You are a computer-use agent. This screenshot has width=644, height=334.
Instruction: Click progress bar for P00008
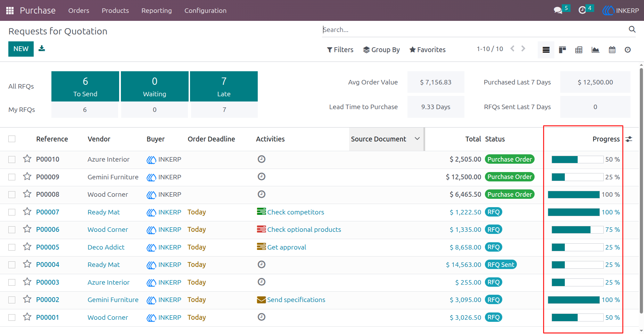(x=574, y=195)
